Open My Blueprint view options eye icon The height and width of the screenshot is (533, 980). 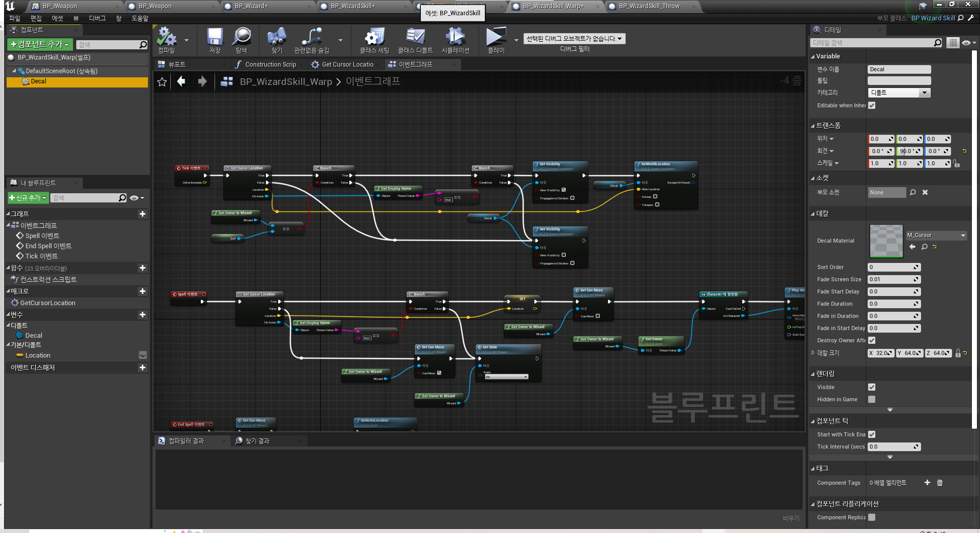click(x=137, y=198)
